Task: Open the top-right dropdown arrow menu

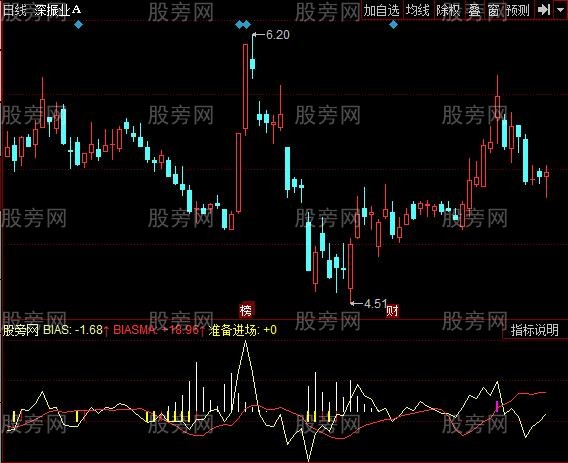Action: (560, 10)
